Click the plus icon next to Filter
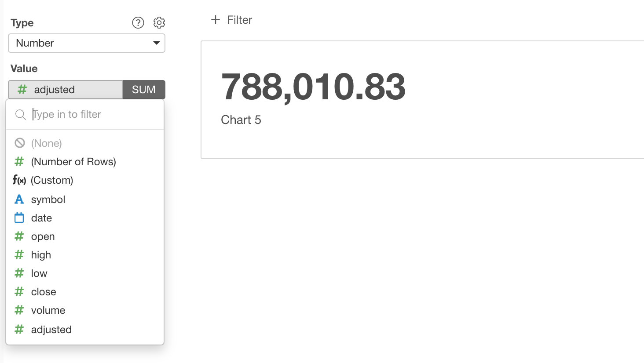Image resolution: width=644 pixels, height=363 pixels. (x=215, y=19)
